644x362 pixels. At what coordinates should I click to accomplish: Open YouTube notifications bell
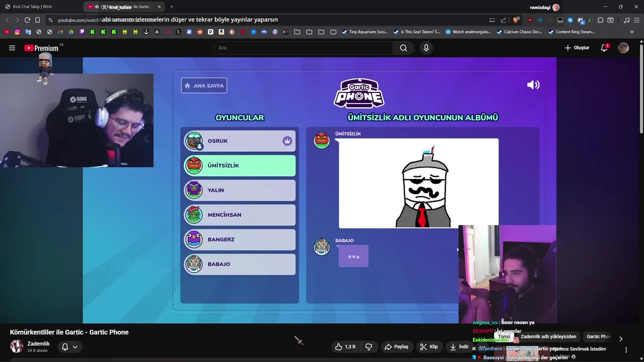coord(604,48)
